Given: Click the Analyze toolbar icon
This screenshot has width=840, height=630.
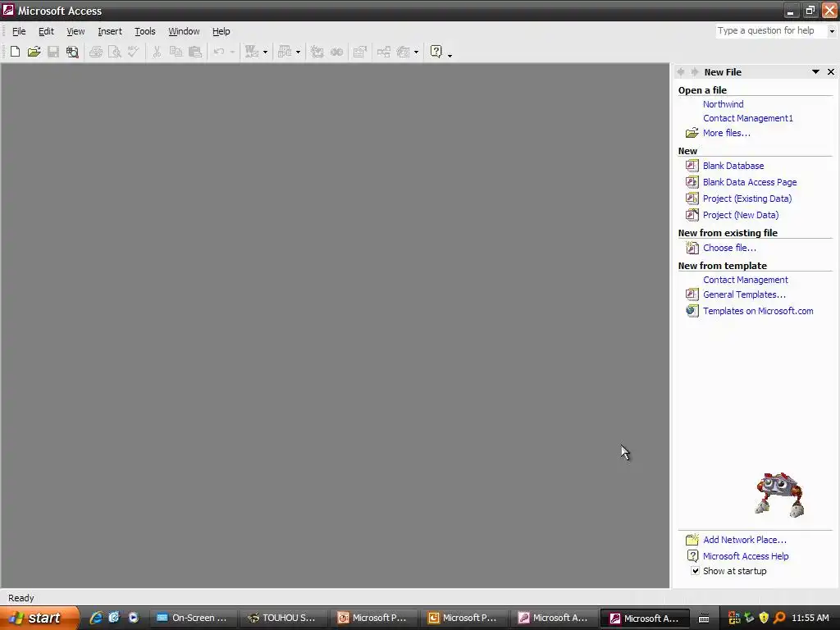Looking at the screenshot, I should [x=285, y=52].
